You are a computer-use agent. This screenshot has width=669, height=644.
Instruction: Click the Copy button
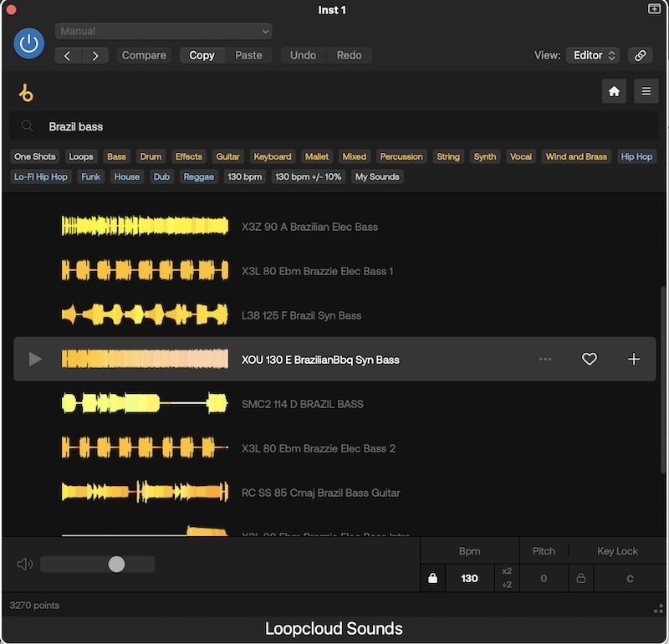pyautogui.click(x=202, y=55)
